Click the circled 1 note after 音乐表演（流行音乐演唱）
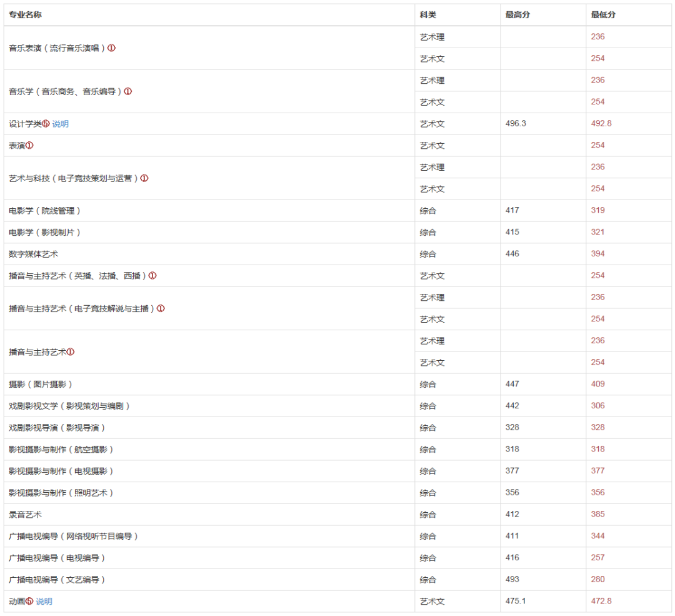 tap(111, 48)
